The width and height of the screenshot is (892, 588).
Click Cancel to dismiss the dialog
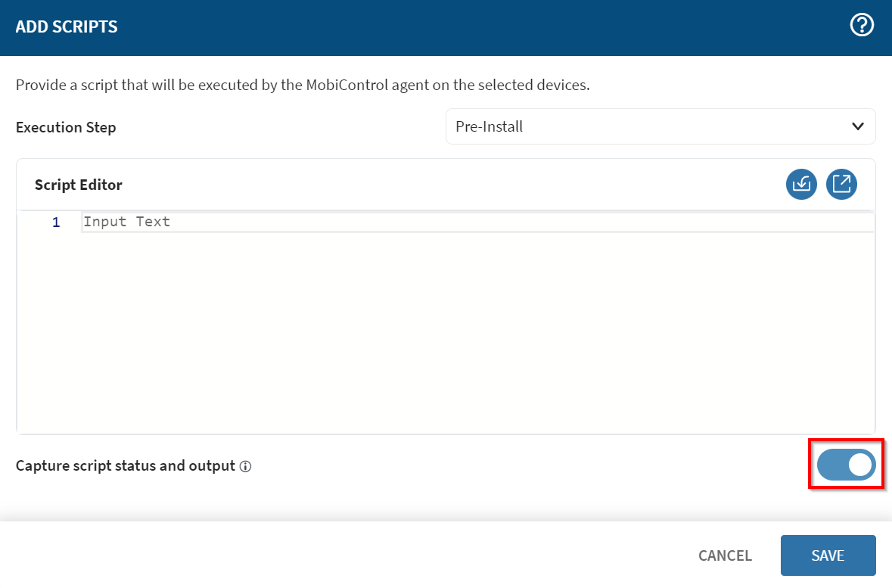click(725, 555)
